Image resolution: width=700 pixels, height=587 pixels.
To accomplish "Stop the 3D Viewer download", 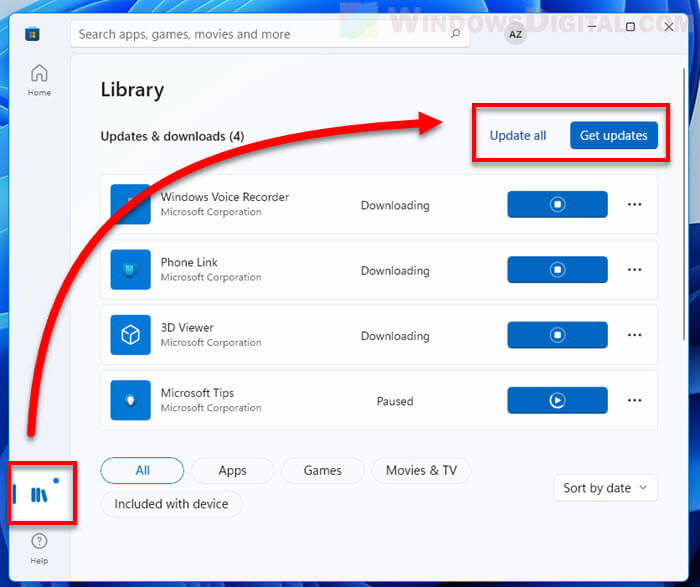I will pyautogui.click(x=557, y=335).
